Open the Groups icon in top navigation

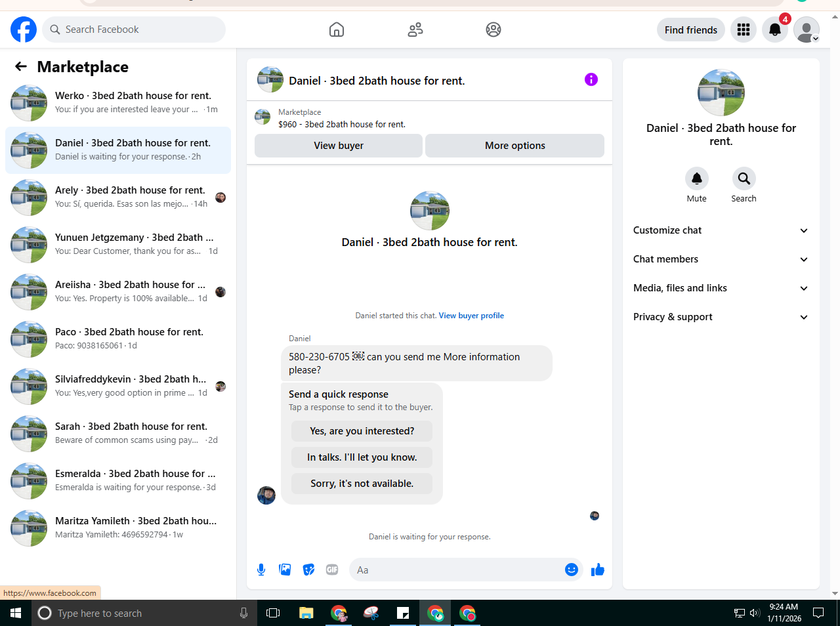(493, 30)
